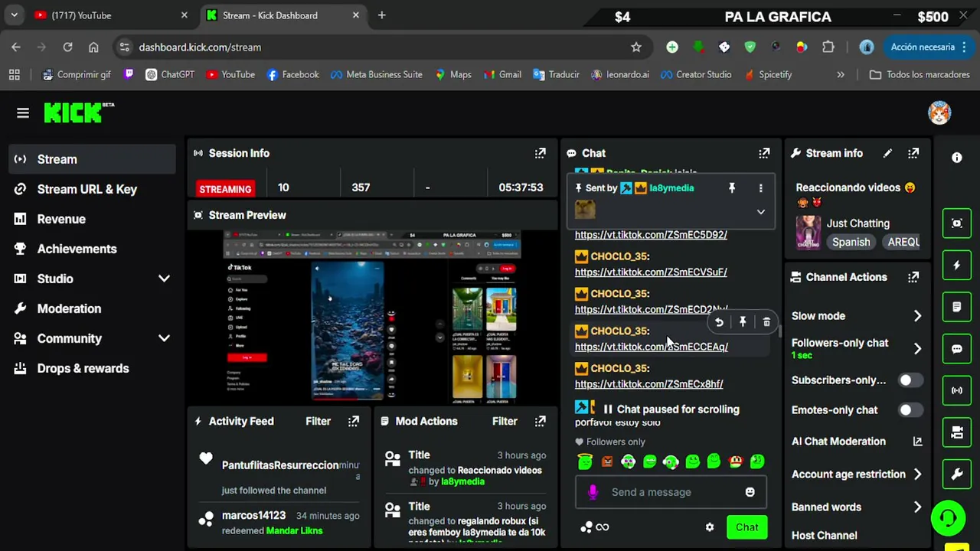Open Account age restriction options
Image resolution: width=980 pixels, height=551 pixels.
coord(857,474)
